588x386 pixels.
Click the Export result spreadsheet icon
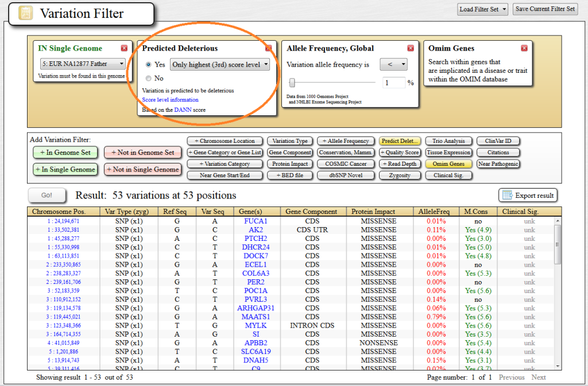508,195
